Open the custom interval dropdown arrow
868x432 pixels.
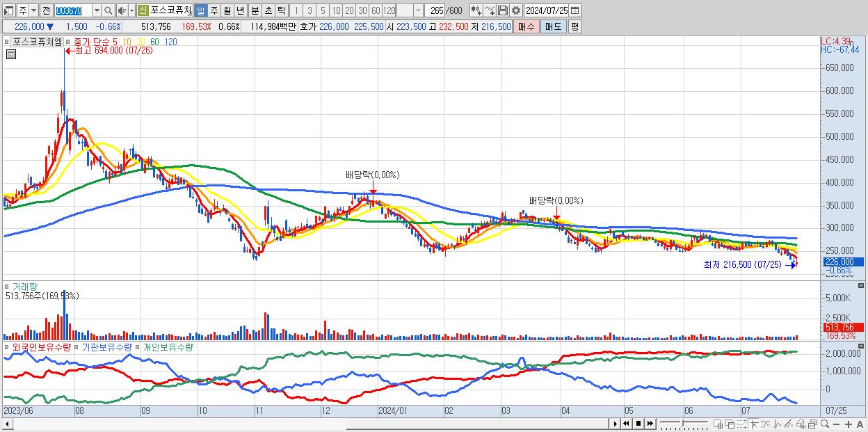pos(418,10)
